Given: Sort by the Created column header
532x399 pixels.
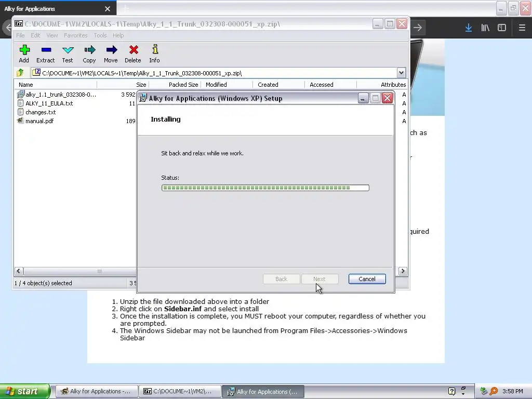Looking at the screenshot, I should tap(279, 85).
